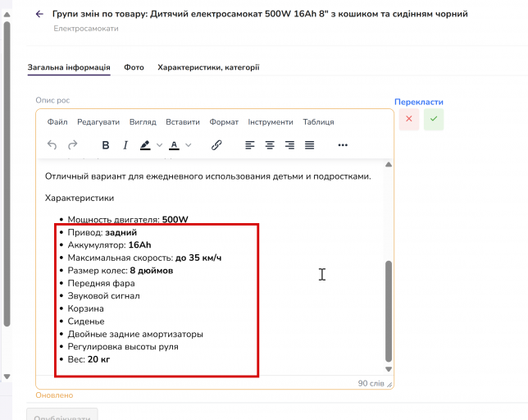Screen dimensions: 528x420
Task: Click the page's left scrollbar thumb
Action: click(7, 173)
